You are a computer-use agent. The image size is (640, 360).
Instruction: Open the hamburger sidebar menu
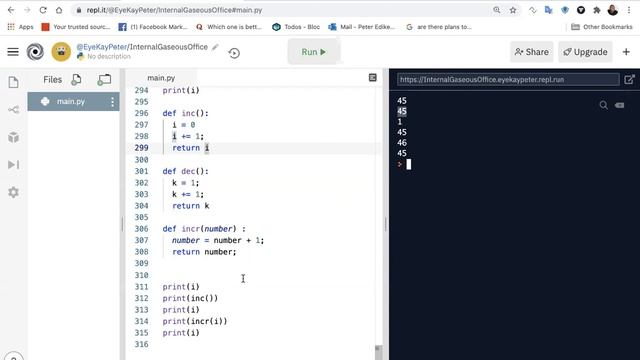[x=13, y=52]
